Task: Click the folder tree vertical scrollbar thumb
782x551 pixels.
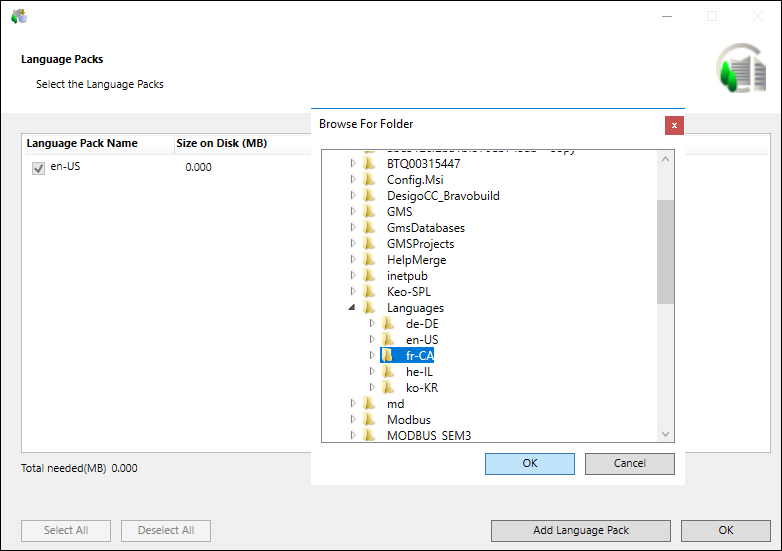Action: 665,250
